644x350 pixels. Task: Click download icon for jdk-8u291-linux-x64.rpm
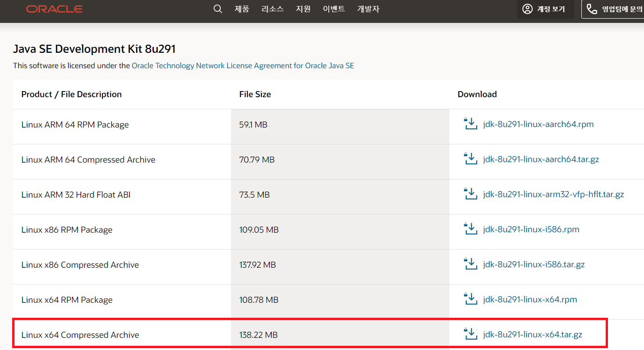coord(470,300)
